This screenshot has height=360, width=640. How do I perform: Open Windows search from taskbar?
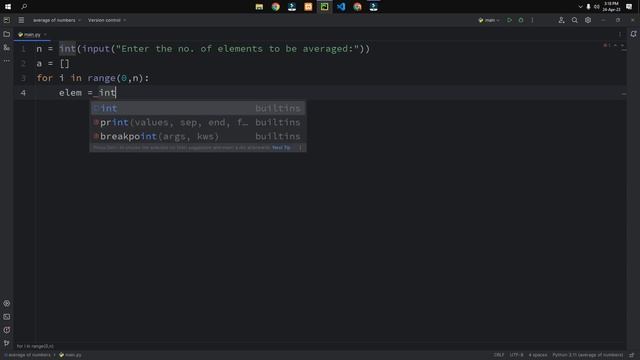24,7
